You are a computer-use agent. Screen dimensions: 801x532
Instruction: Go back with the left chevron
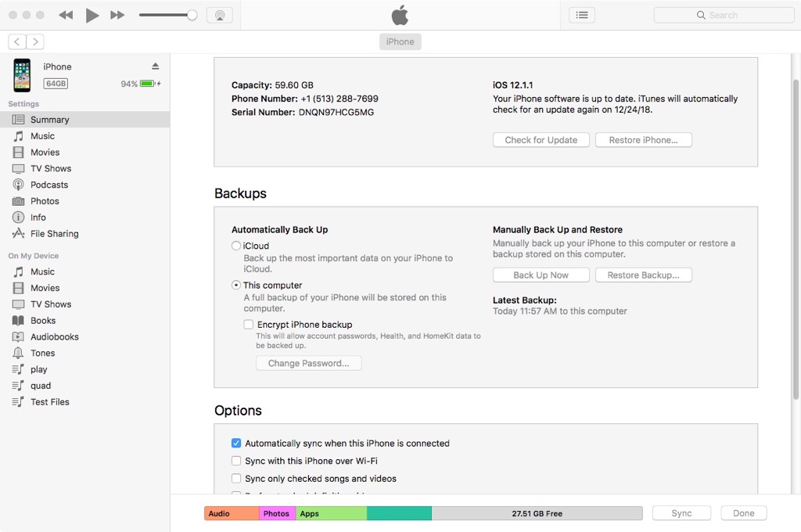point(16,41)
